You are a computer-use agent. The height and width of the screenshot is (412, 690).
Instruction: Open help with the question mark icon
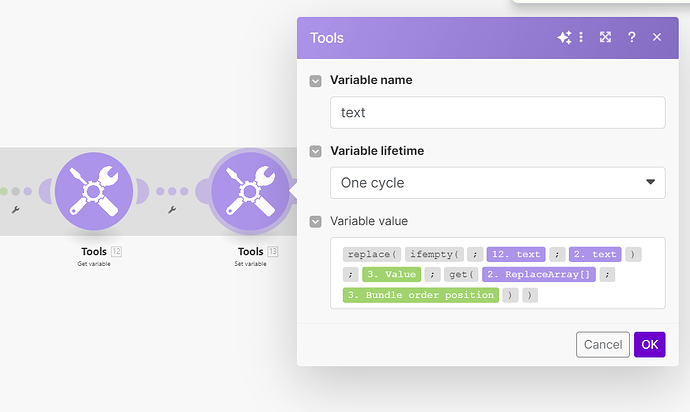pyautogui.click(x=631, y=38)
